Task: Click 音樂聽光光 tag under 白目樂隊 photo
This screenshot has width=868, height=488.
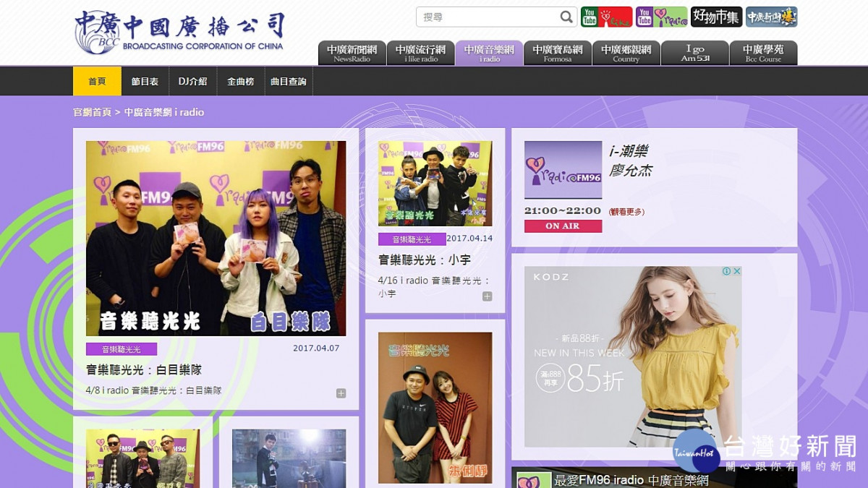Action: click(x=122, y=349)
